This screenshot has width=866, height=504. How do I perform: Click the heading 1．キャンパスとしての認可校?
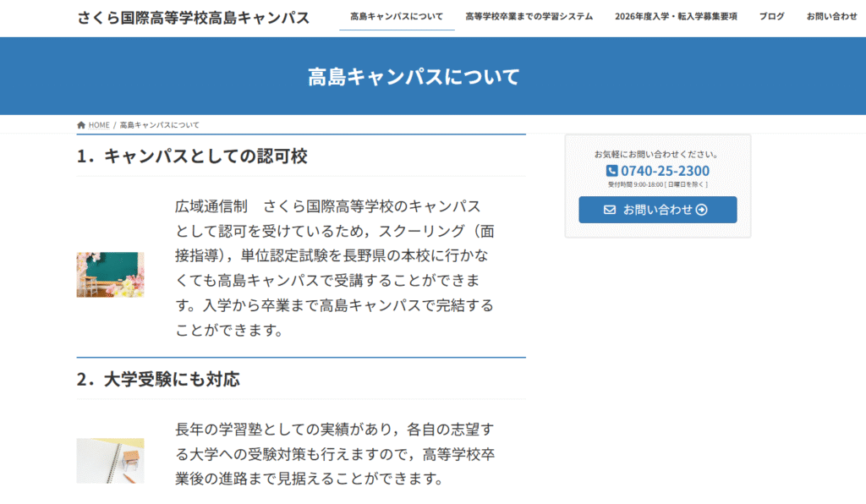click(191, 156)
